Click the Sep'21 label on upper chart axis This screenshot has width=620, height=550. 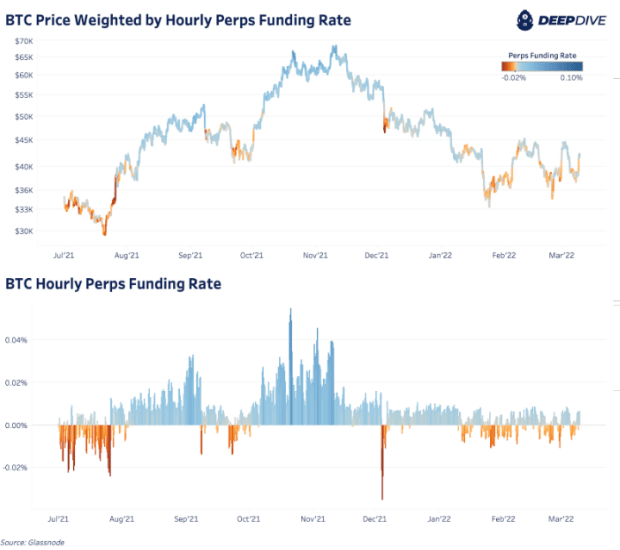pos(190,255)
